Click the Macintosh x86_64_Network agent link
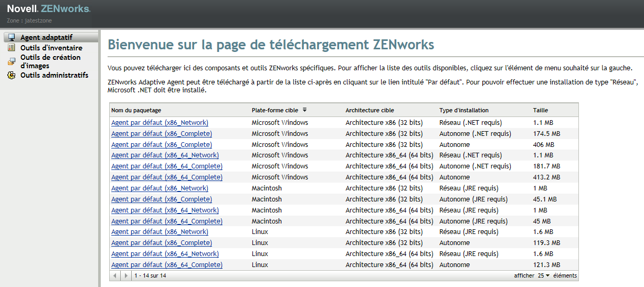Screen dimensions: 644x287 (165, 210)
